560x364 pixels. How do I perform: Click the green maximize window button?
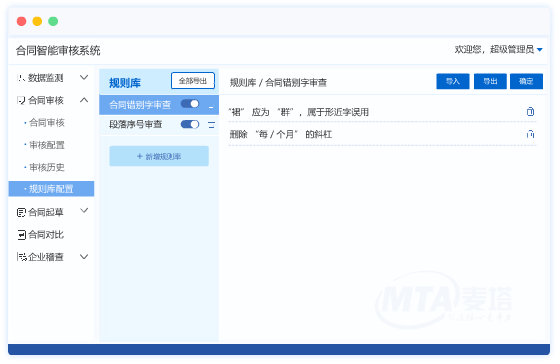click(x=53, y=21)
